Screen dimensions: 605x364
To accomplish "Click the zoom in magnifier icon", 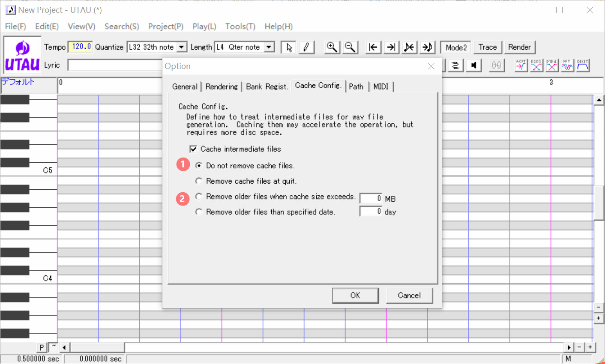I will (332, 47).
